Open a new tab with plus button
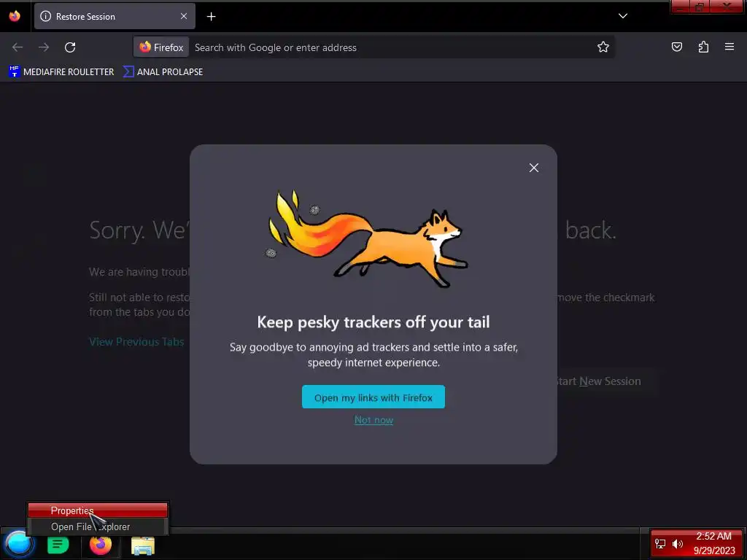Viewport: 747px width, 560px height. (x=211, y=17)
